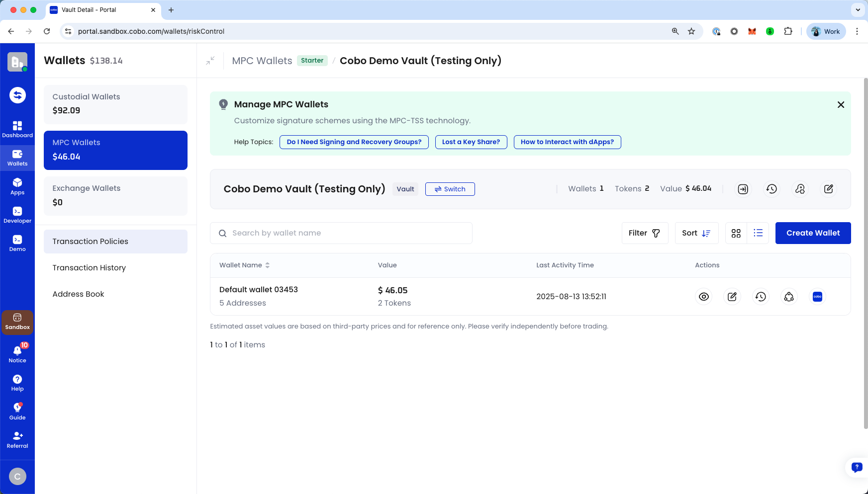Viewport: 868px width, 494px height.
Task: Open the Filter dropdown
Action: coord(645,233)
